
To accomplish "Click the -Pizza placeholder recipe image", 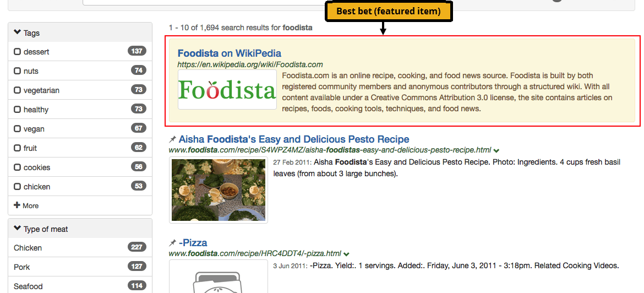I will coord(219,276).
